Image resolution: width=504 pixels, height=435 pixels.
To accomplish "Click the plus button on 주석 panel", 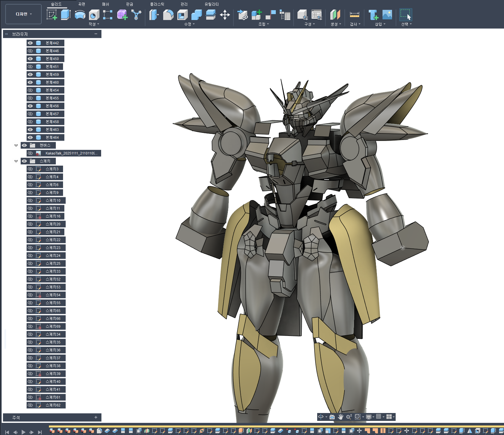I will [x=96, y=417].
